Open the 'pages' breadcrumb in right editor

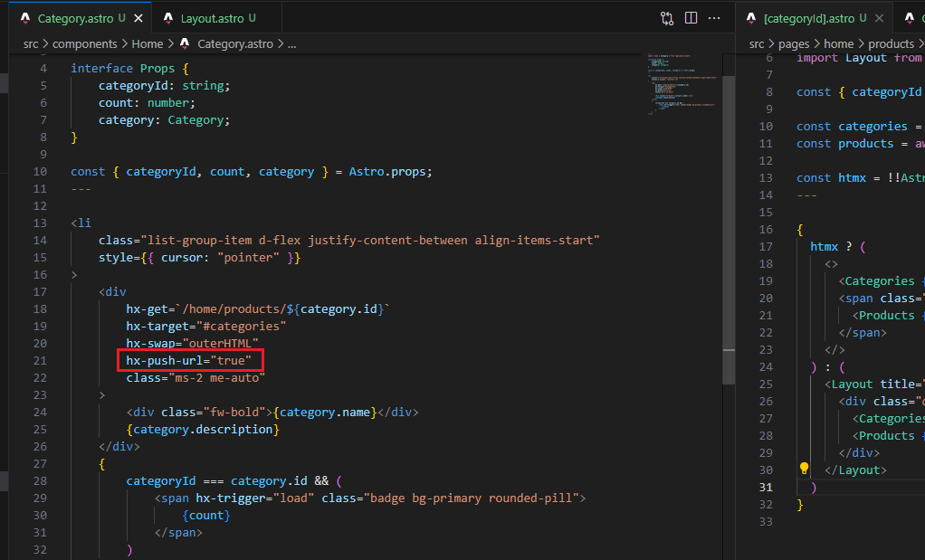point(794,44)
